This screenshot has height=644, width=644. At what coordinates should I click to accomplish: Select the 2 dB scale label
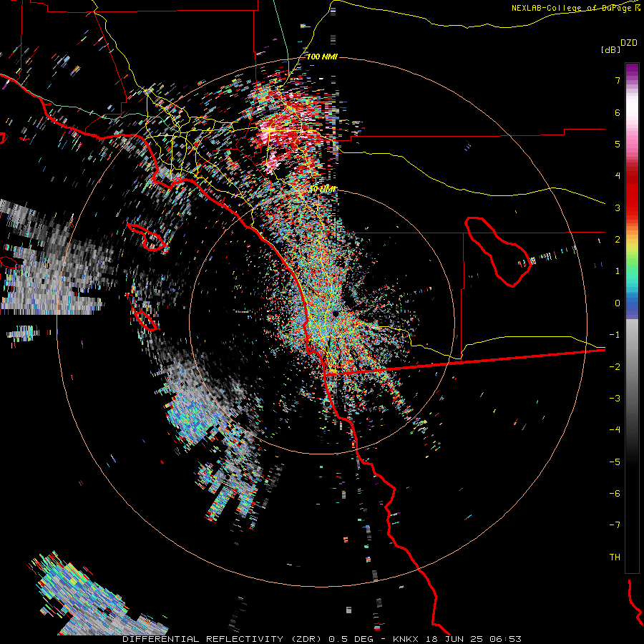(618, 240)
